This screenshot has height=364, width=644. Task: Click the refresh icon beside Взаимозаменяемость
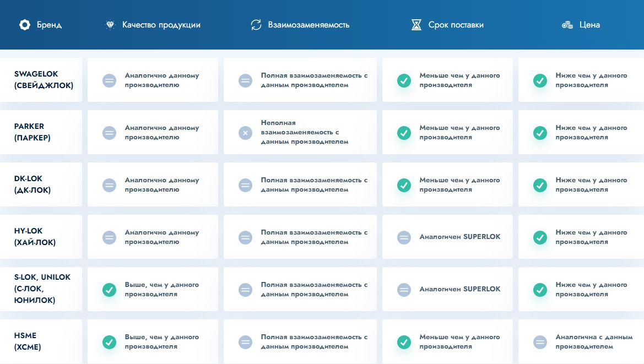255,24
